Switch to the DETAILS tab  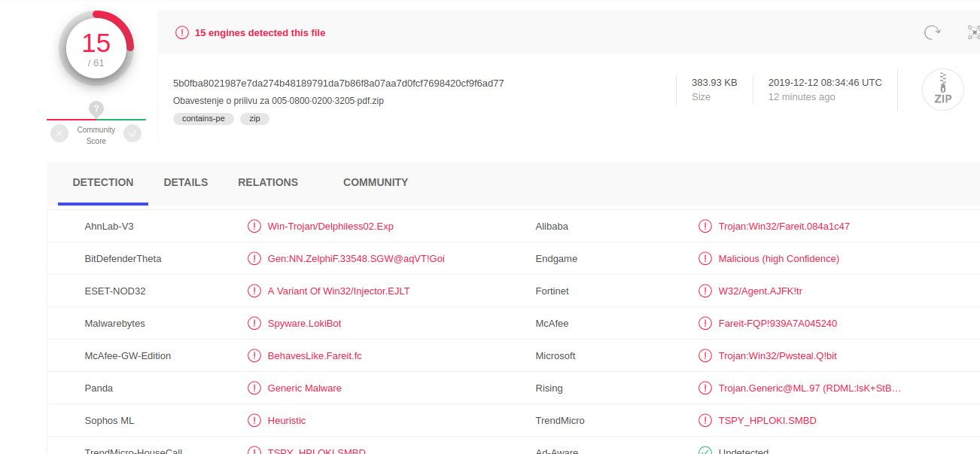[185, 182]
